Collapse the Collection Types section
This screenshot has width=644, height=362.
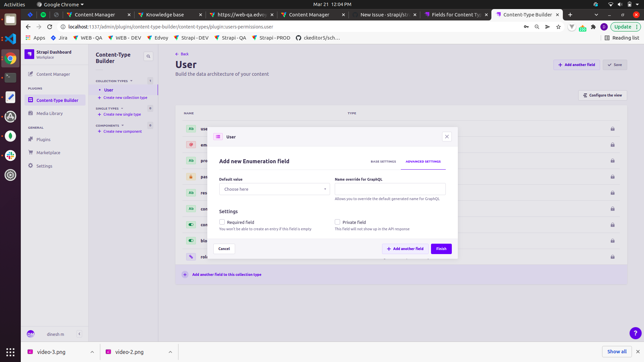click(131, 81)
